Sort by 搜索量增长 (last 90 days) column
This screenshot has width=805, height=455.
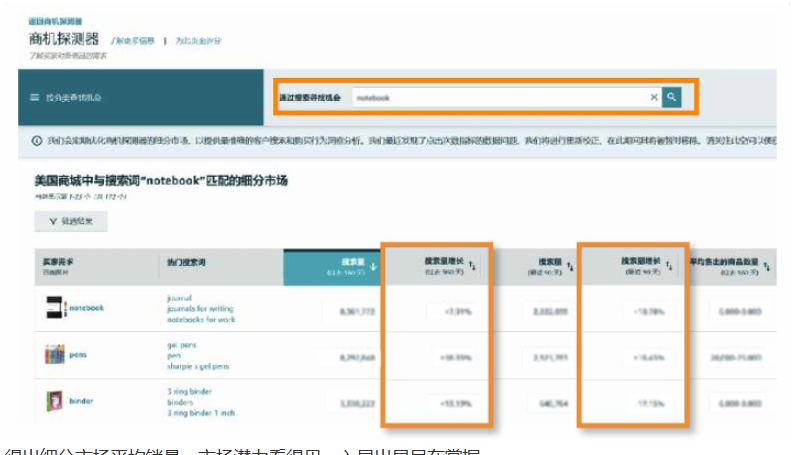tap(670, 266)
